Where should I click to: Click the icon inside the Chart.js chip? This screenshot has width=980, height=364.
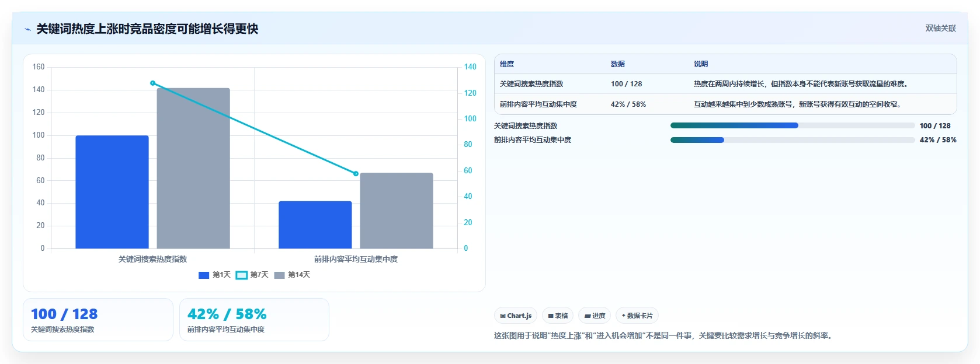click(x=503, y=316)
